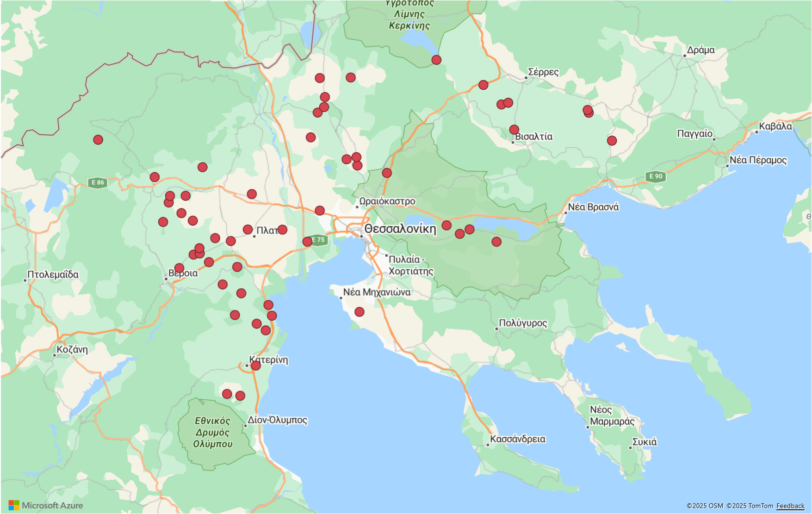This screenshot has height=514, width=812.
Task: Select the marker overlapping the E 75 shield
Action: pyautogui.click(x=307, y=242)
